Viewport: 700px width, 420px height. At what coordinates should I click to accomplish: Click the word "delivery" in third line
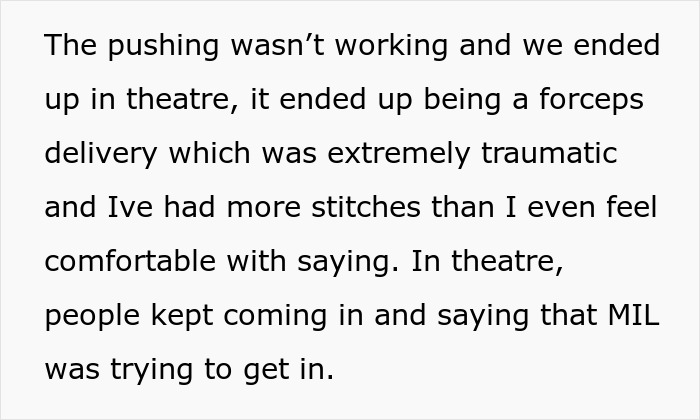pos(101,154)
